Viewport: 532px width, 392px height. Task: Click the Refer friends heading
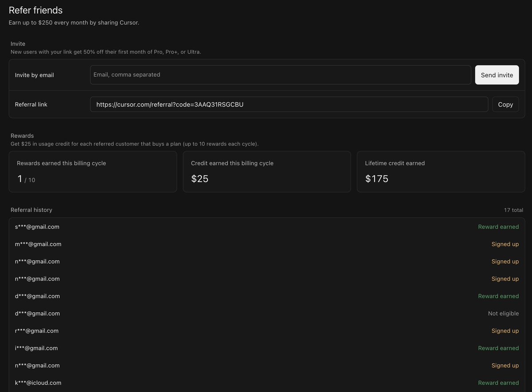point(35,10)
